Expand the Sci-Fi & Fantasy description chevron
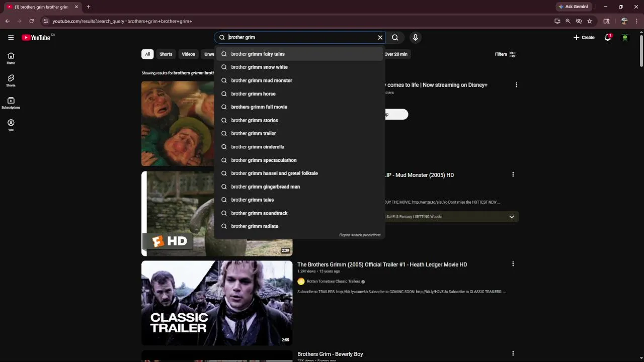The width and height of the screenshot is (644, 362). pyautogui.click(x=512, y=217)
